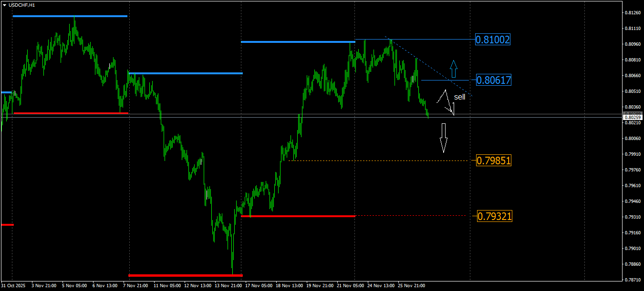This screenshot has height=291, width=644.
Task: Select the 0.79321 orange price label
Action: (x=494, y=216)
